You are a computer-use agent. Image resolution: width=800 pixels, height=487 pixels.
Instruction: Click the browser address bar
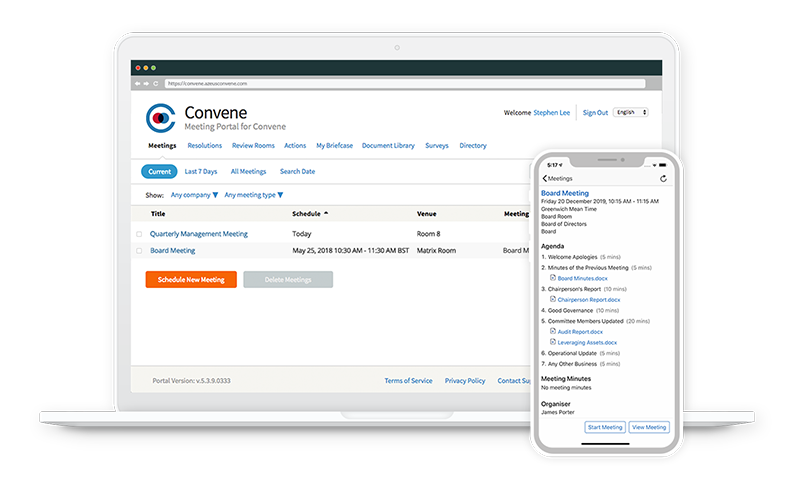(x=405, y=83)
